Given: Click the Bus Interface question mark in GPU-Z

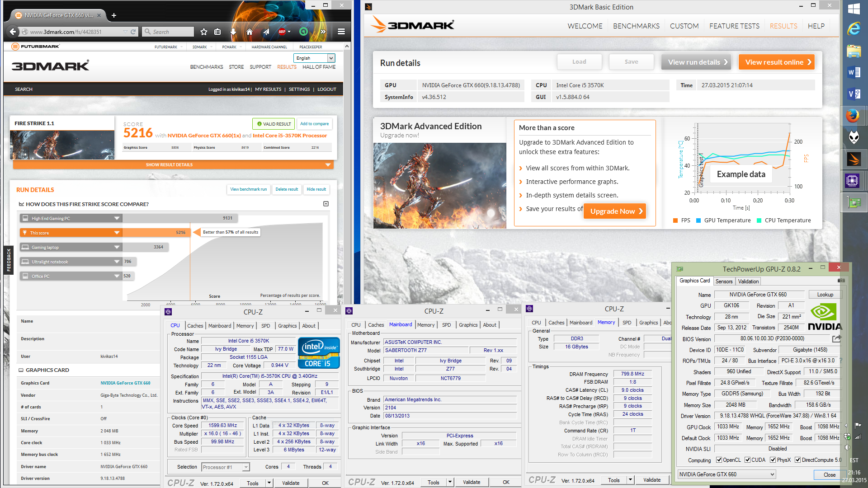Looking at the screenshot, I should point(842,360).
